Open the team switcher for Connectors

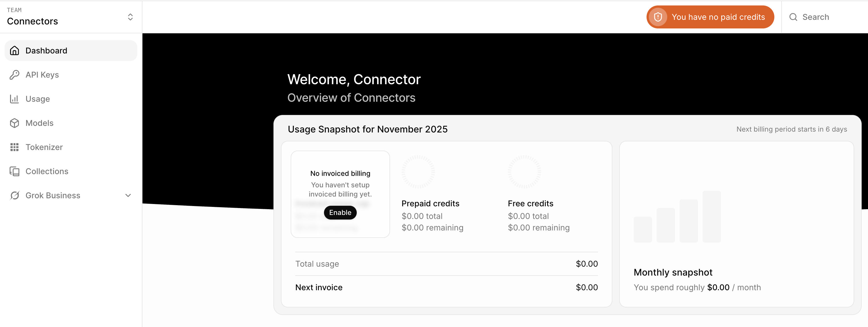click(x=130, y=16)
